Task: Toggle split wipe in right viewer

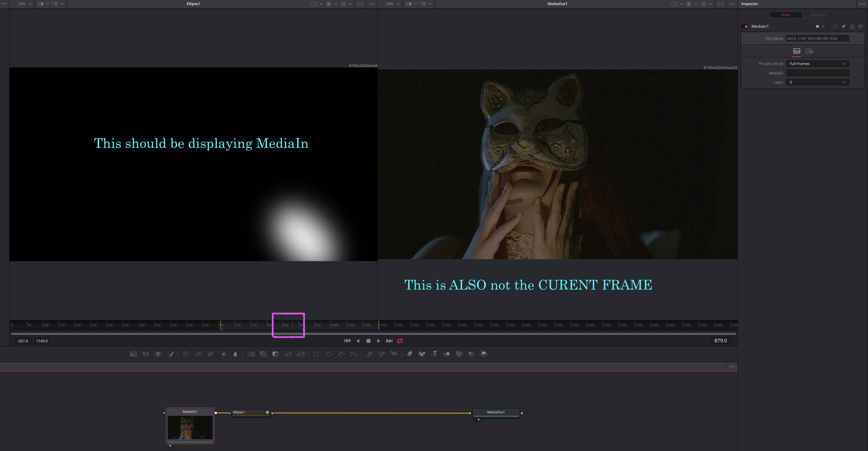Action: coord(408,4)
